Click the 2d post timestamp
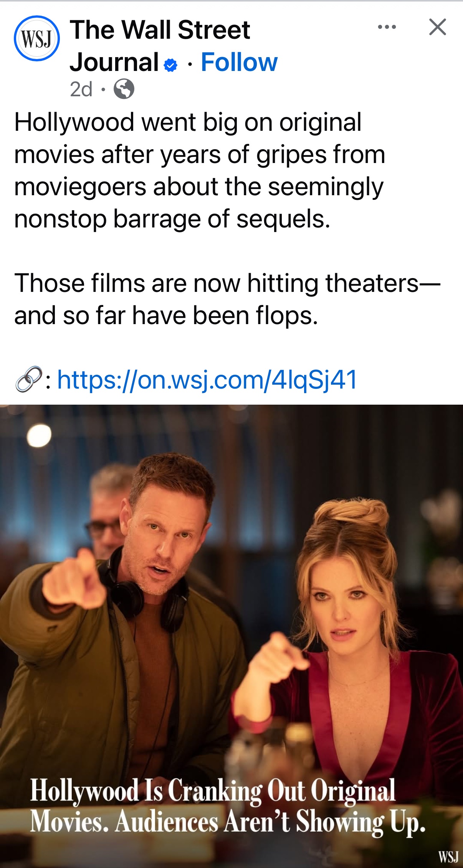 (x=81, y=89)
